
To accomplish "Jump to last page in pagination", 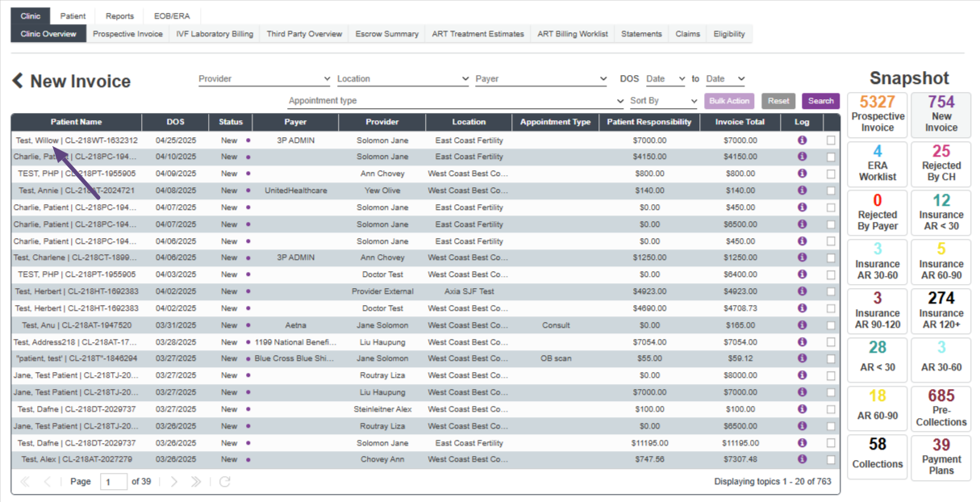I will (196, 482).
